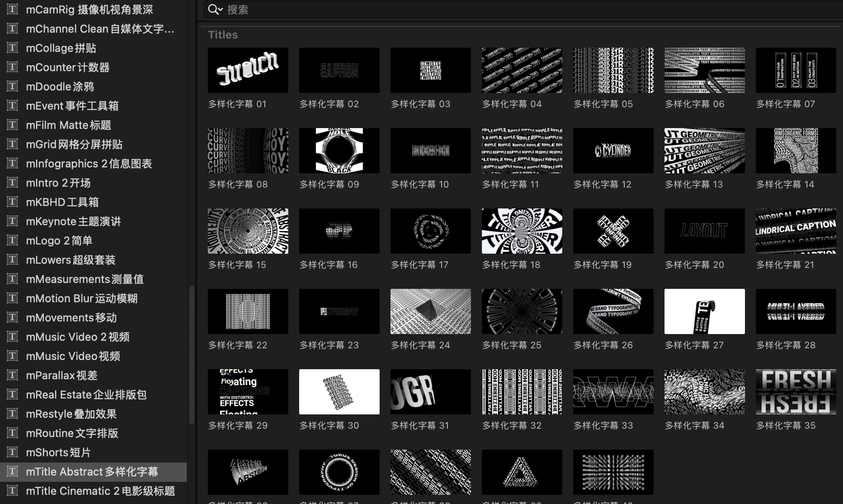Click the T icon beside mTitle Cinematic 2
Screen dimensions: 843x504
pyautogui.click(x=13, y=491)
